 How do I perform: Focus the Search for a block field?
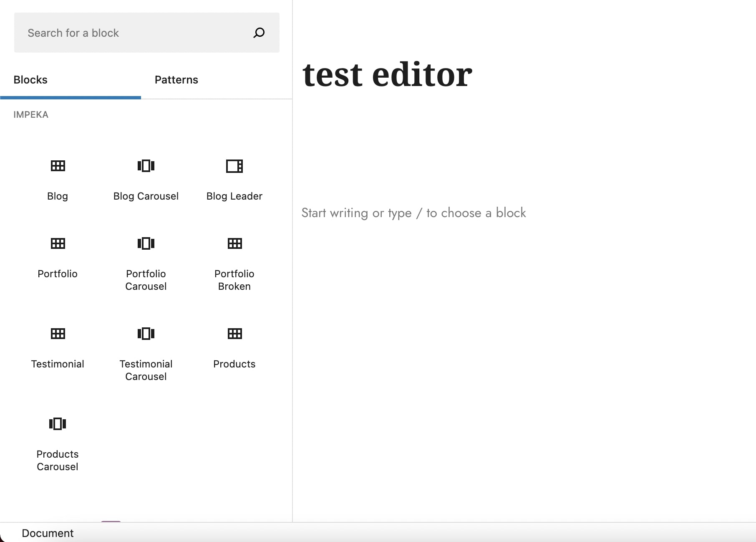(134, 33)
